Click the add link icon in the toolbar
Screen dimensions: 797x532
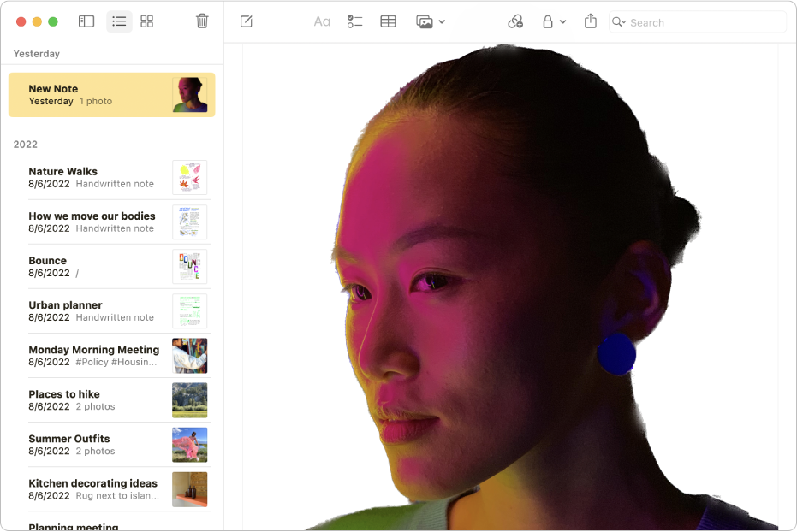(x=515, y=21)
